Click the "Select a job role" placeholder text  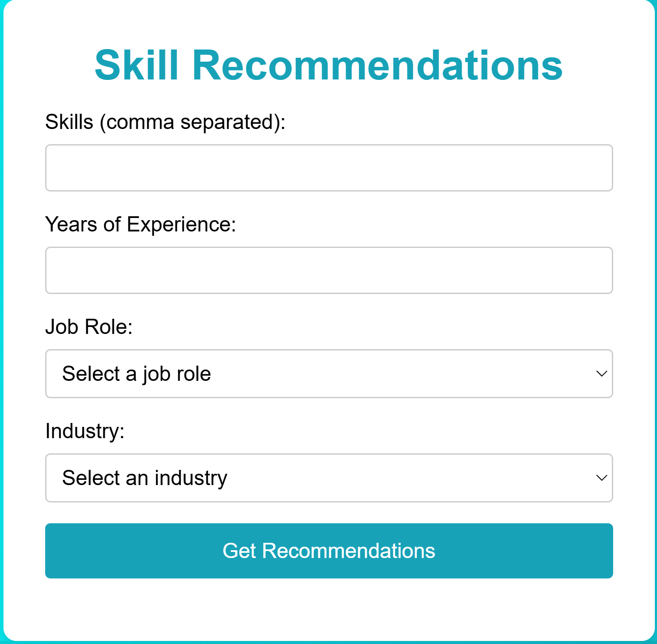pyautogui.click(x=136, y=374)
